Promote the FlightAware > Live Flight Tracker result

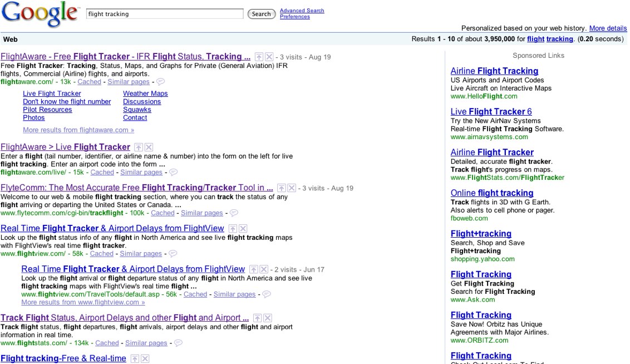coord(139,147)
